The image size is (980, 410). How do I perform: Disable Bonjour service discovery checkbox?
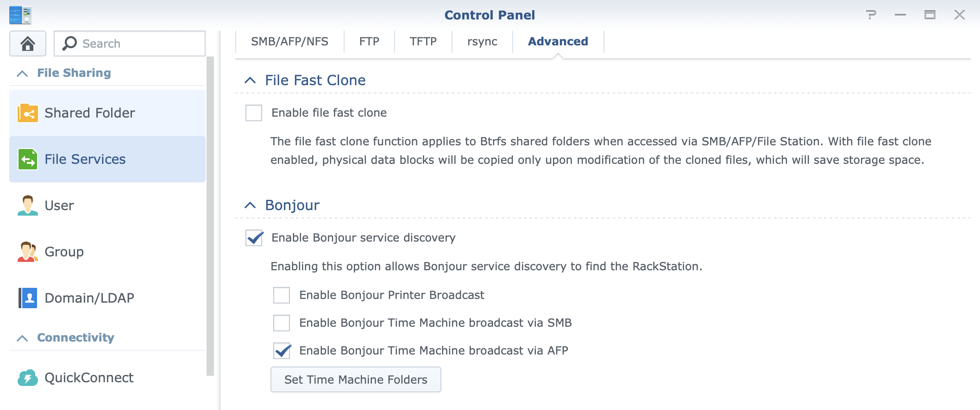tap(254, 238)
